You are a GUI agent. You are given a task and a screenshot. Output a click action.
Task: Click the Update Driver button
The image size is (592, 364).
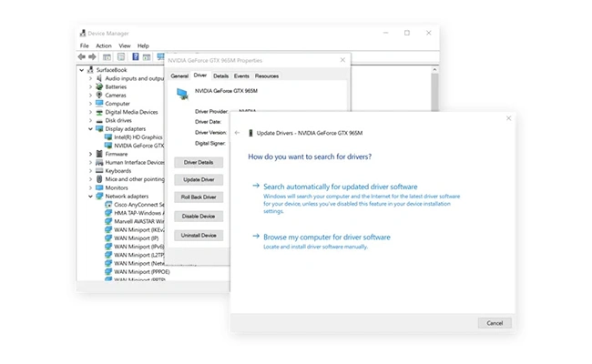(x=199, y=179)
